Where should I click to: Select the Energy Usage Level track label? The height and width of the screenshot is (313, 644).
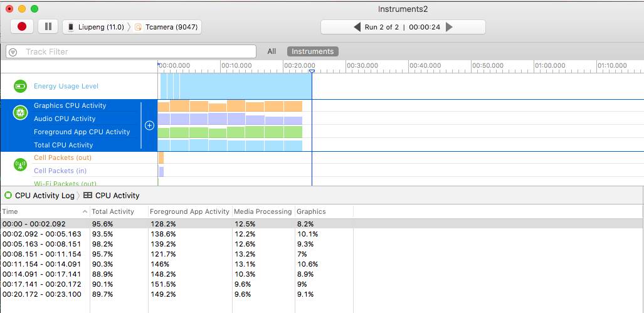(66, 87)
